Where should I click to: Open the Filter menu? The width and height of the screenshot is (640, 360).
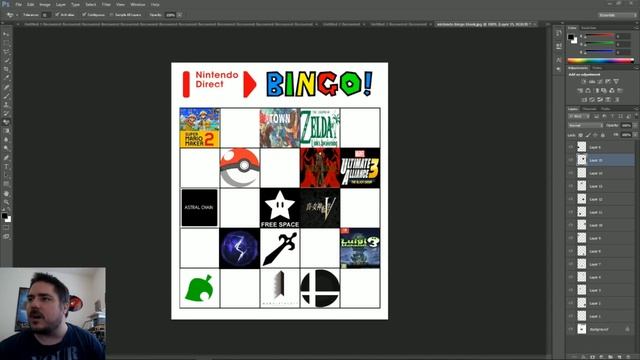coord(106,4)
